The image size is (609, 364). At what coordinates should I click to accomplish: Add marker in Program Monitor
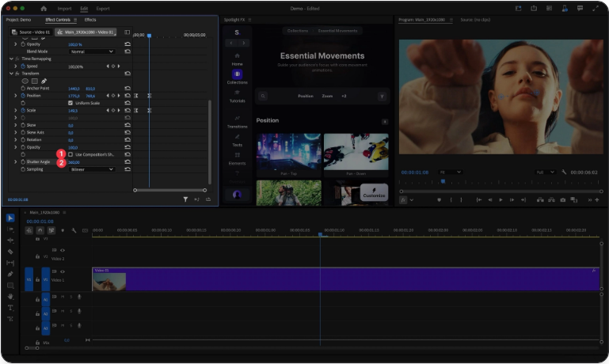(x=440, y=200)
